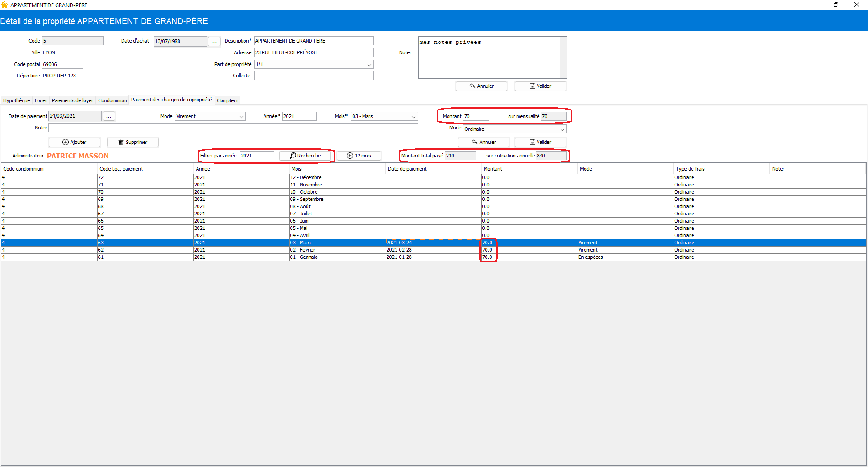The height and width of the screenshot is (467, 868).
Task: Click the Année field with 2021
Action: point(299,116)
